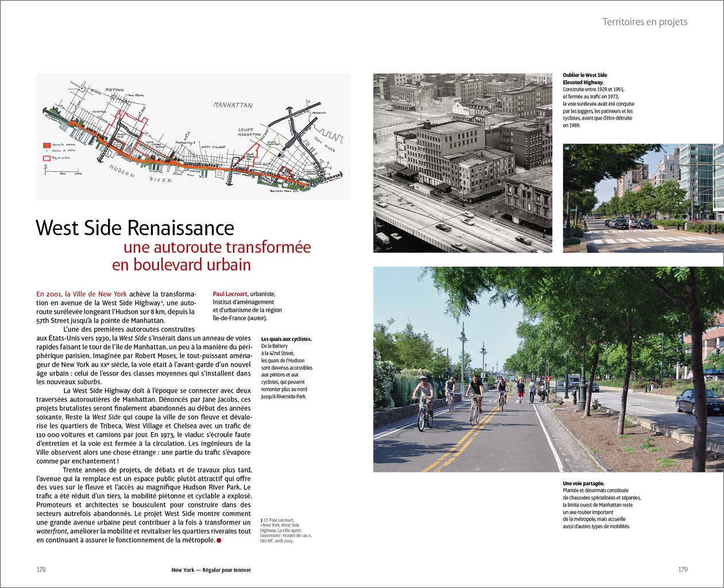The image size is (724, 588).
Task: Select the headline 'West Side Renaissance'
Action: pyautogui.click(x=135, y=228)
